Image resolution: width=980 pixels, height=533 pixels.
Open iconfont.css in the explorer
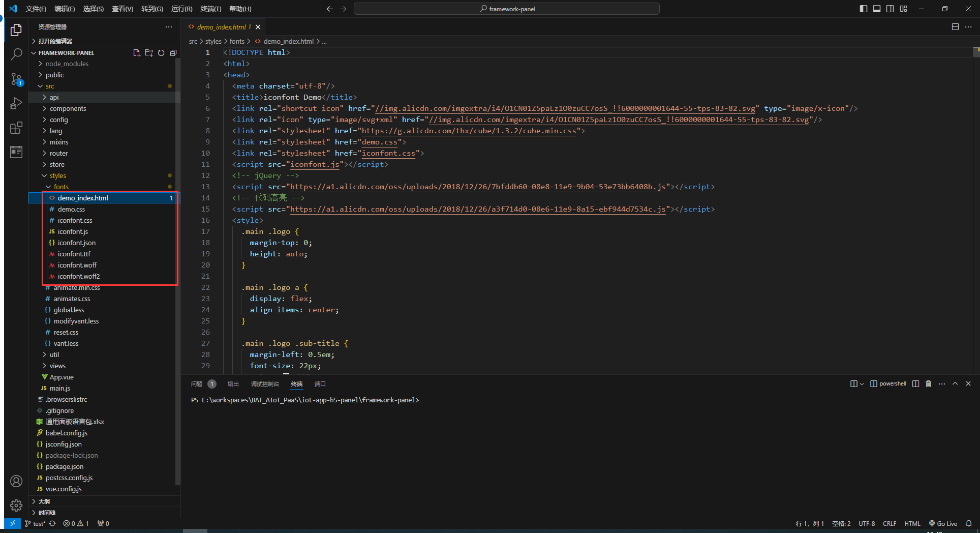105,220
